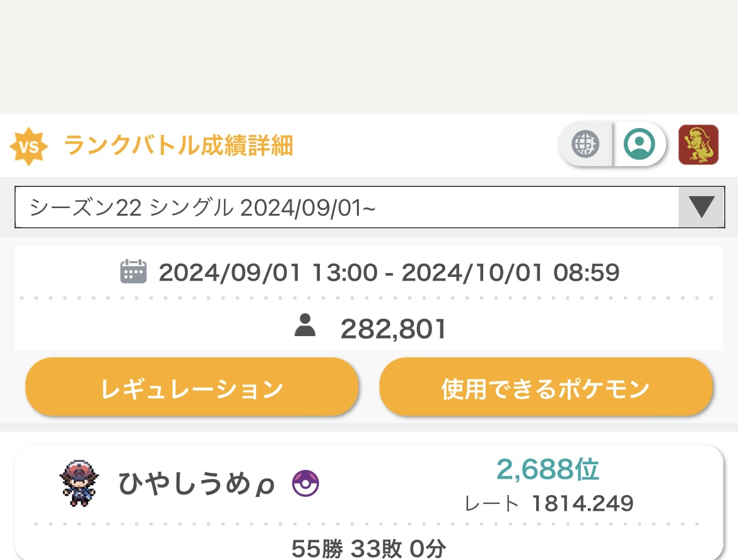Expand the season dropdown arrow
This screenshot has height=560, width=738.
(701, 207)
